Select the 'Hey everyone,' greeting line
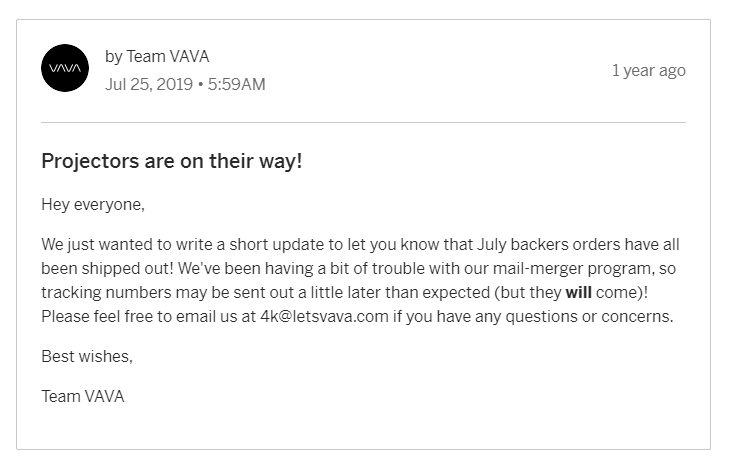Viewport: 743px width, 467px height. point(93,205)
